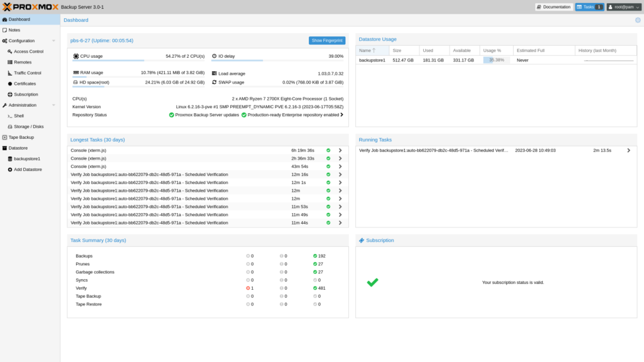Click Show Fingerprint button
Screen dimensions: 644x362
click(x=327, y=40)
